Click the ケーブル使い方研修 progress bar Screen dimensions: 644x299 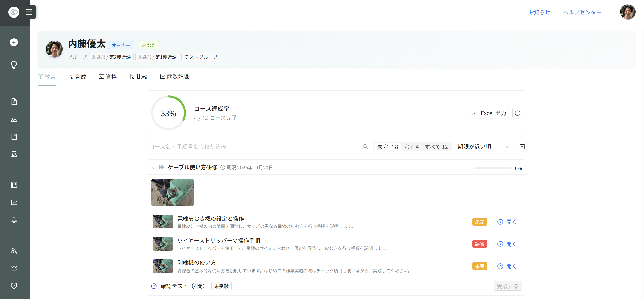[493, 168]
